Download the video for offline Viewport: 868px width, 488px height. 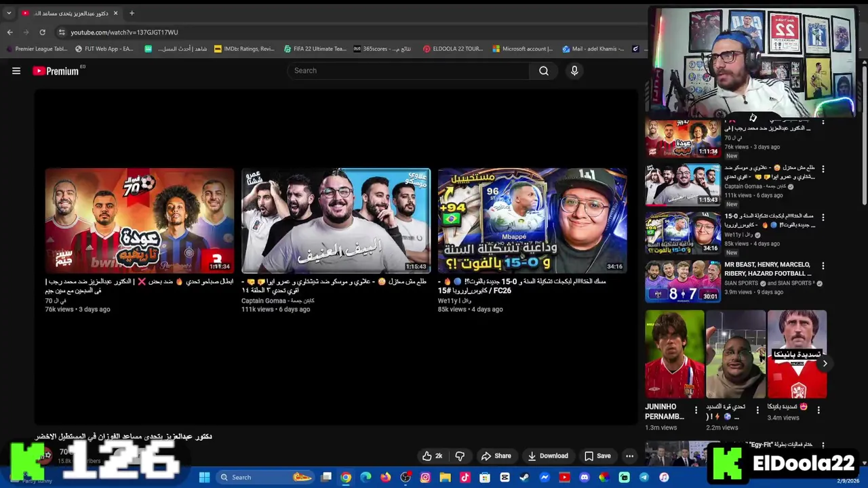(x=548, y=456)
